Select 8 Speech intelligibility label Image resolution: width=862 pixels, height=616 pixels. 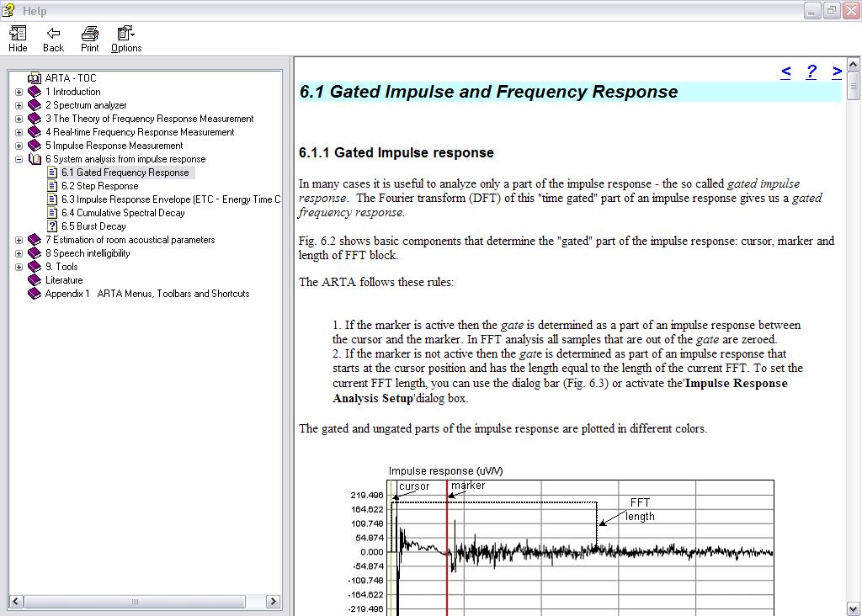pyautogui.click(x=88, y=253)
